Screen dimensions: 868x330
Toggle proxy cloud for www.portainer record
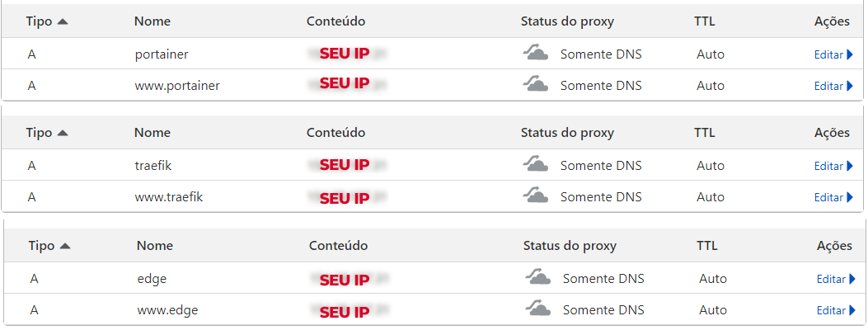pos(536,85)
